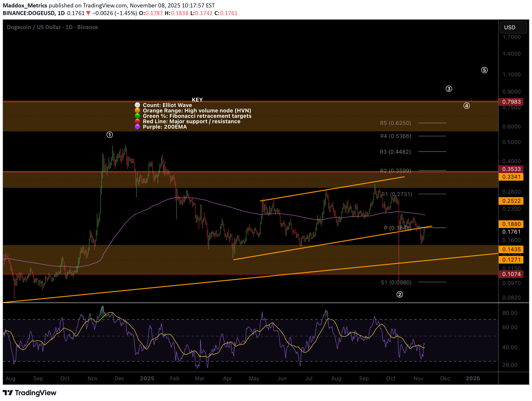
Task: Select the R5 (0.6250) pivot label
Action: pos(395,123)
